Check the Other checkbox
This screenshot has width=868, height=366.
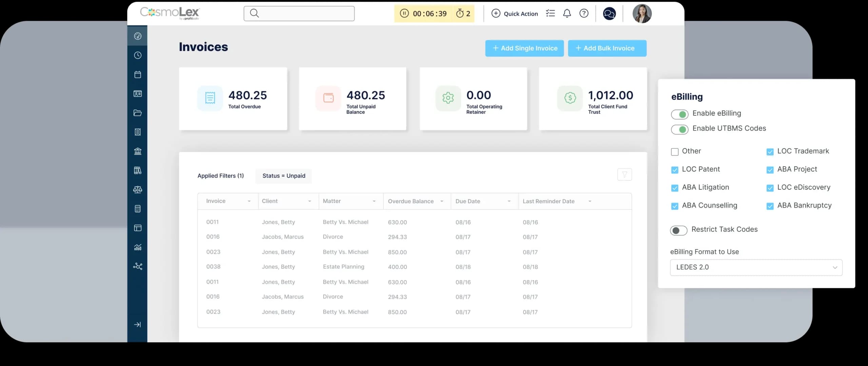674,152
